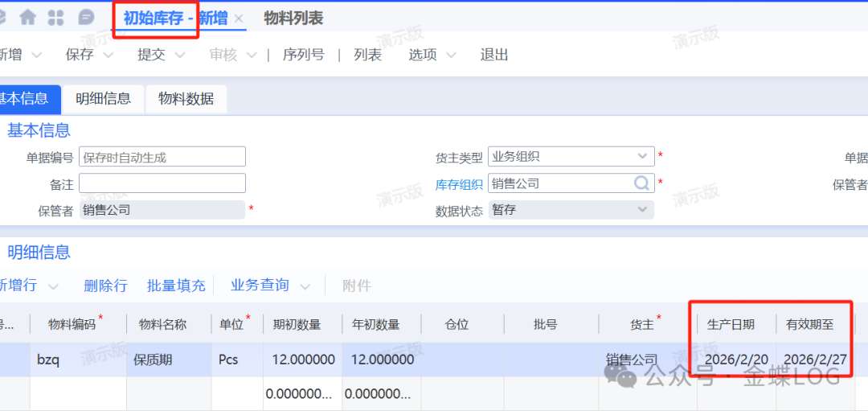The width and height of the screenshot is (868, 411).
Task: Open the 序列号 toolbar item
Action: click(x=303, y=55)
